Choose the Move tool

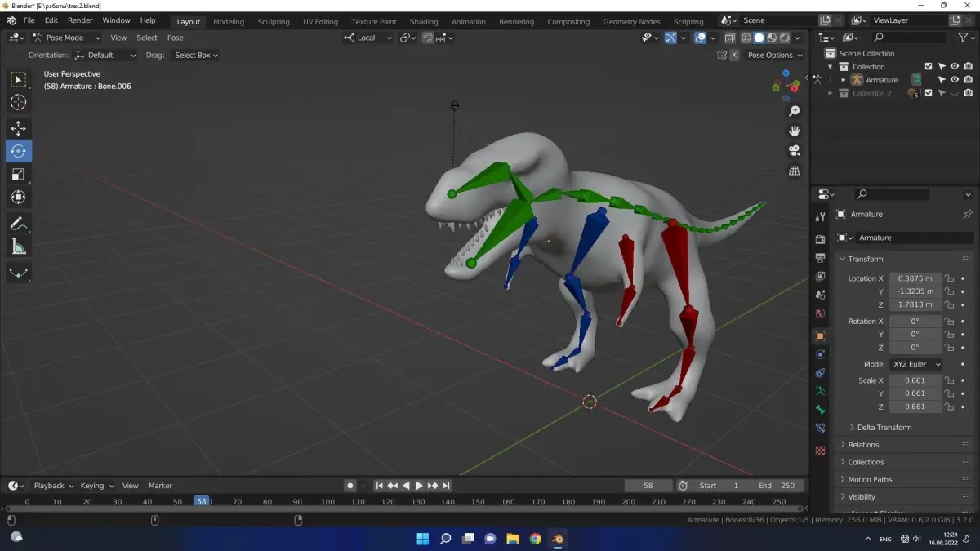pos(18,128)
